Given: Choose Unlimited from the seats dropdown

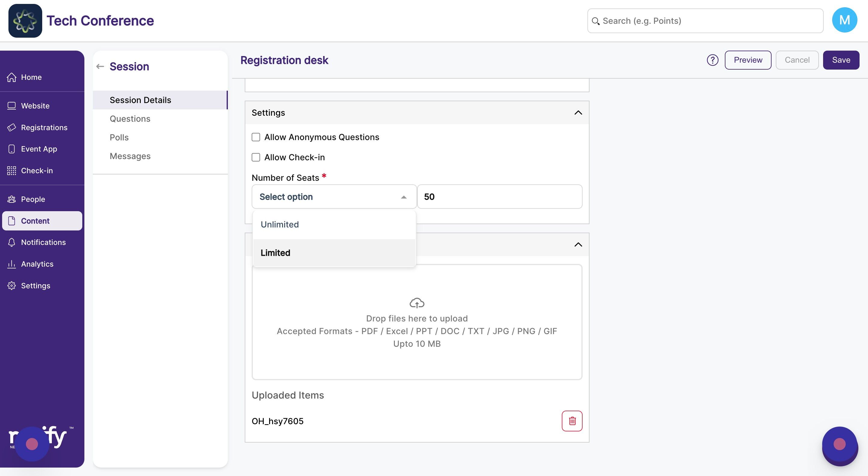Looking at the screenshot, I should tap(334, 224).
